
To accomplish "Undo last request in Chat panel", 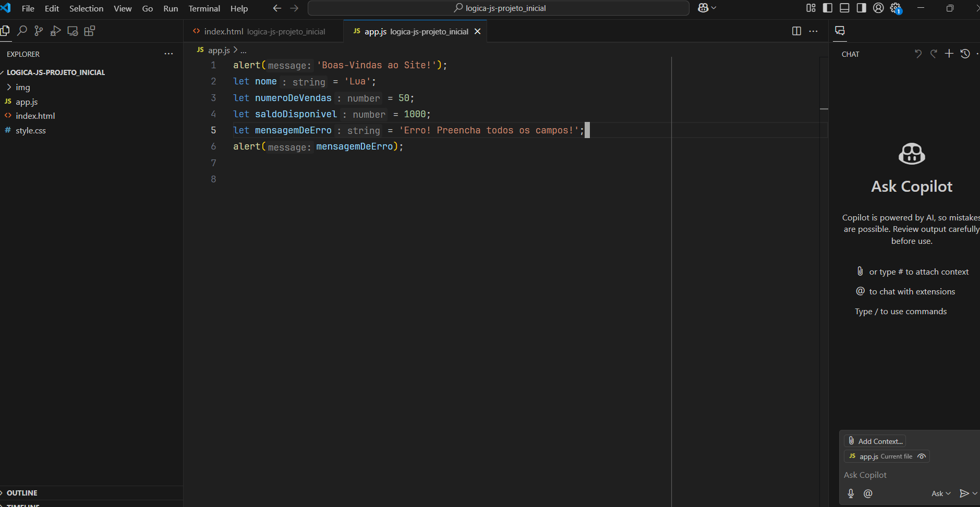I will [x=918, y=54].
